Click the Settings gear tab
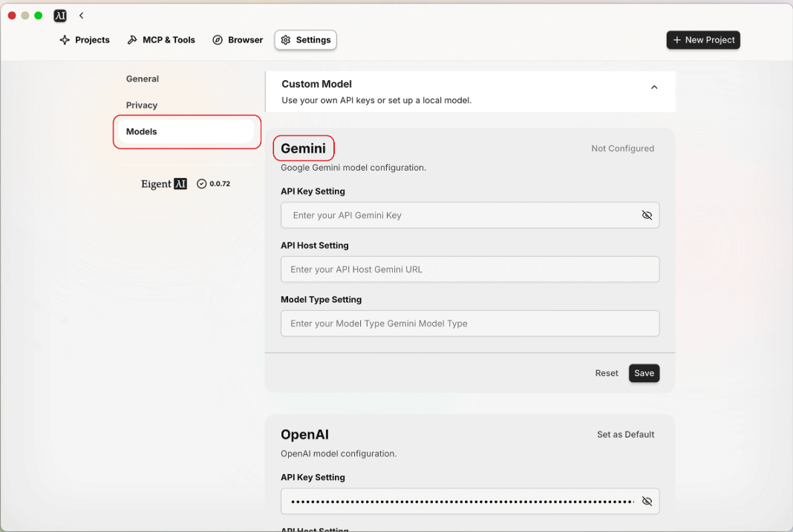Image resolution: width=793 pixels, height=532 pixels. (x=305, y=40)
